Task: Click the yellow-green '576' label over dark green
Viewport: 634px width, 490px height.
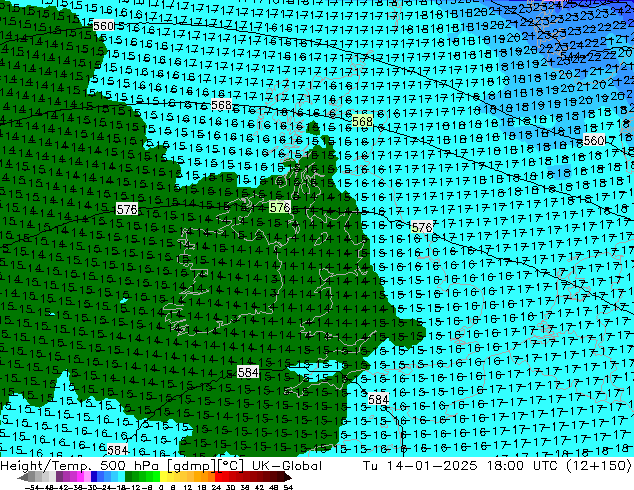Action: pyautogui.click(x=280, y=207)
